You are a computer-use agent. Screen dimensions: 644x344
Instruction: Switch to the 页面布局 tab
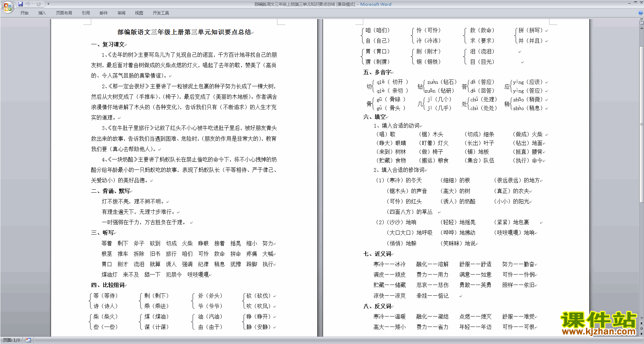click(x=64, y=13)
